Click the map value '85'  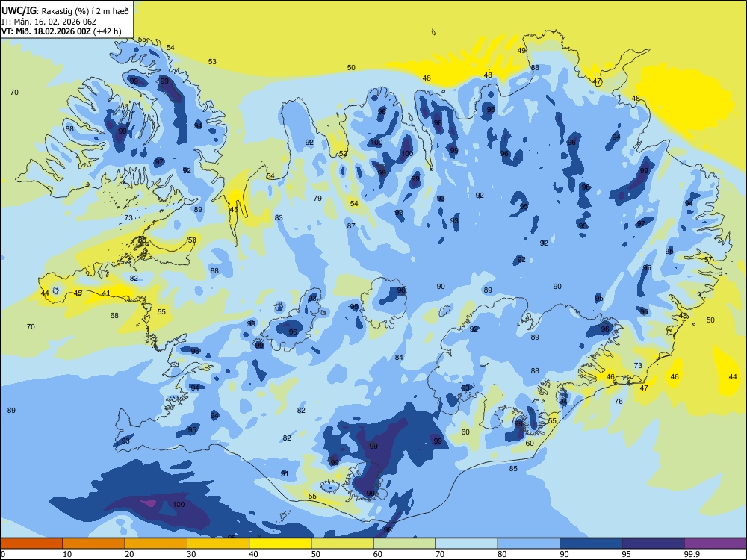click(x=513, y=469)
